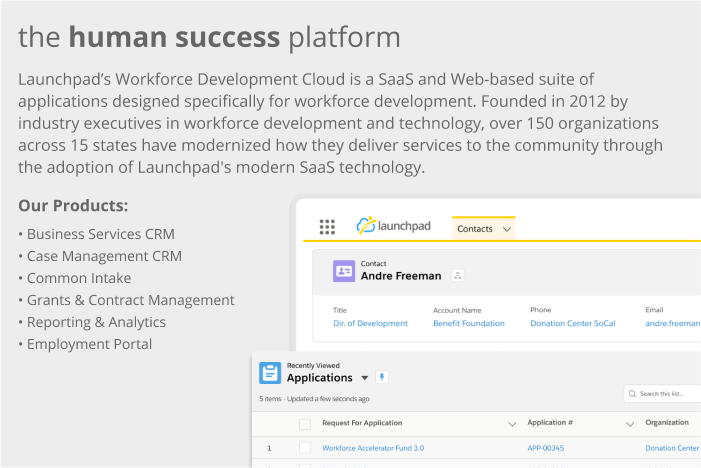Sort by Request For Application column header
This screenshot has width=701, height=468.
362,423
